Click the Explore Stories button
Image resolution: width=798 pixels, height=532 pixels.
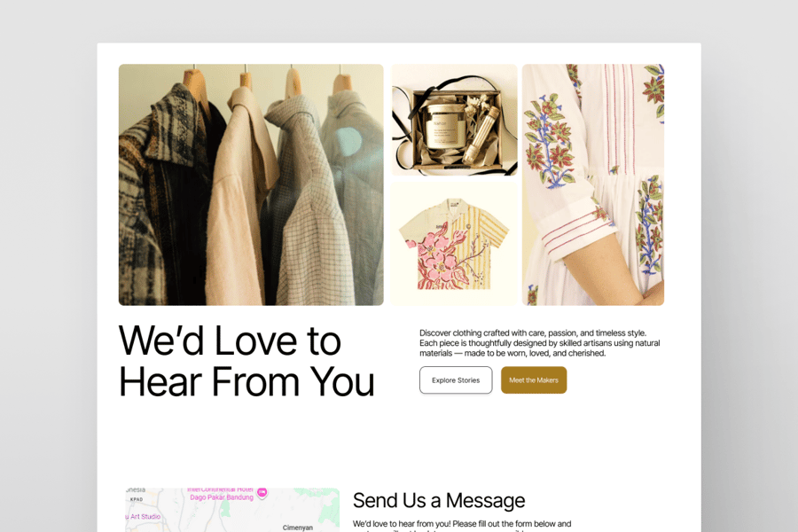pyautogui.click(x=456, y=379)
